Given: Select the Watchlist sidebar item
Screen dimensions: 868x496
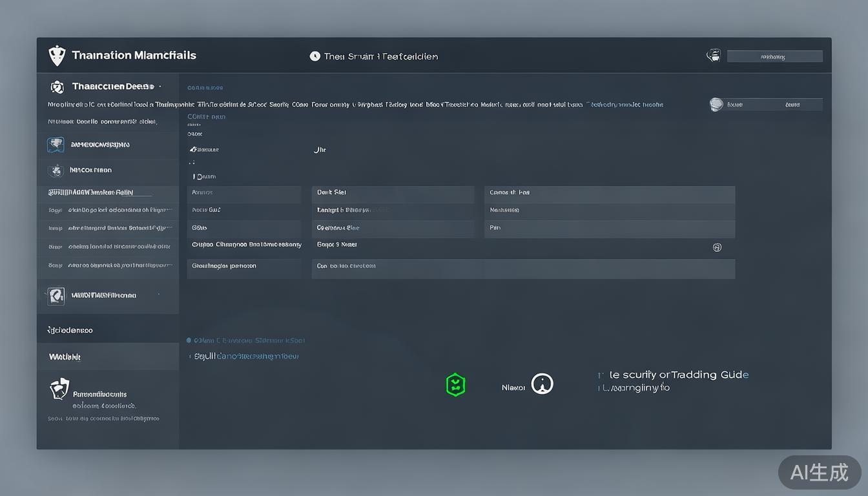Looking at the screenshot, I should [65, 356].
